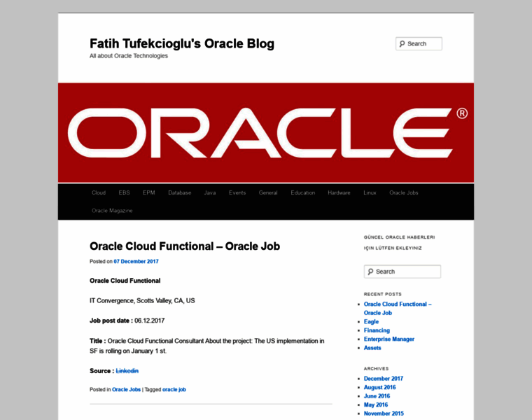Open the December 2017 archive

(x=384, y=379)
